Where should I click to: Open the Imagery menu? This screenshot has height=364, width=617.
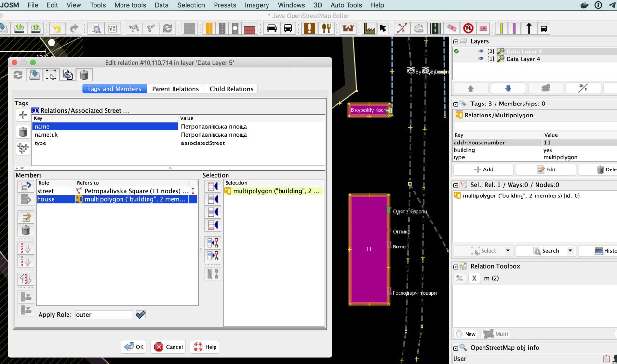[257, 5]
